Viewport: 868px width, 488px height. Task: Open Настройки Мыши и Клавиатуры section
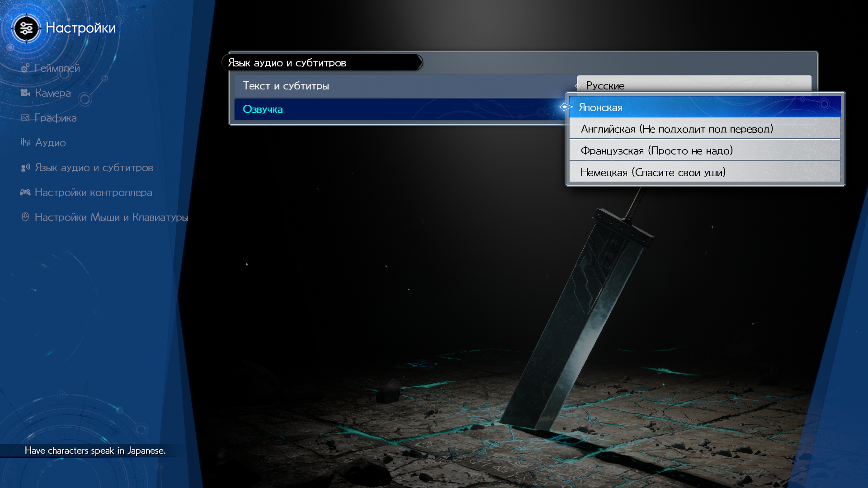coord(111,217)
